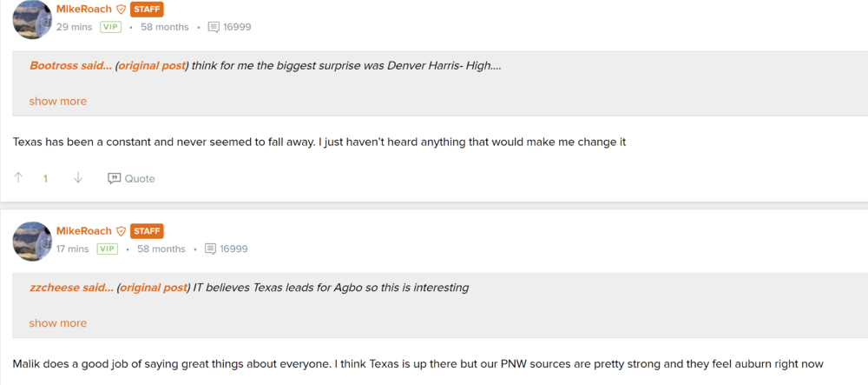This screenshot has height=385, width=868.
Task: Expand Bootross quote with show more
Action: (58, 101)
